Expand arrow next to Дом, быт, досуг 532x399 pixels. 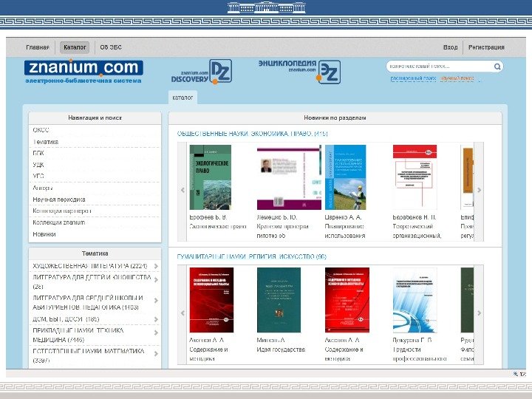(156, 319)
